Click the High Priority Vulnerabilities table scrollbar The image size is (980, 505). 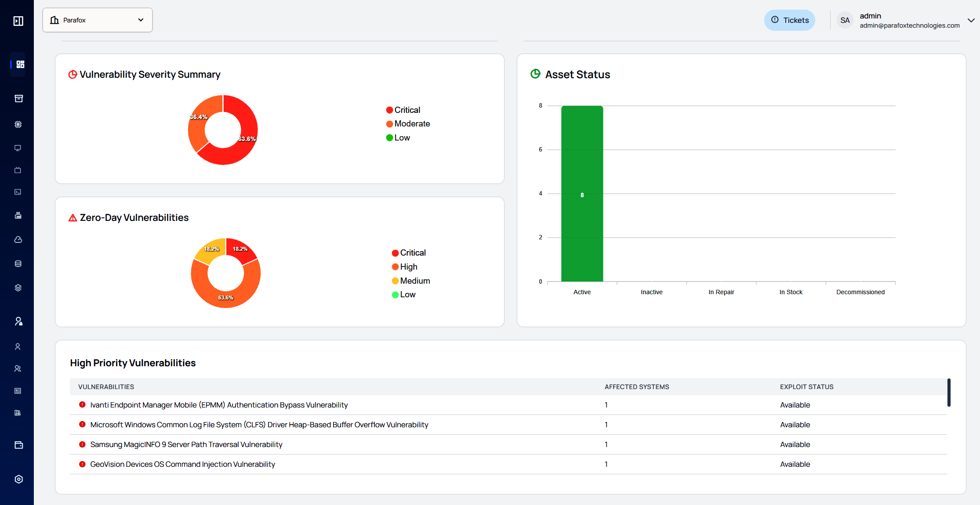point(949,392)
